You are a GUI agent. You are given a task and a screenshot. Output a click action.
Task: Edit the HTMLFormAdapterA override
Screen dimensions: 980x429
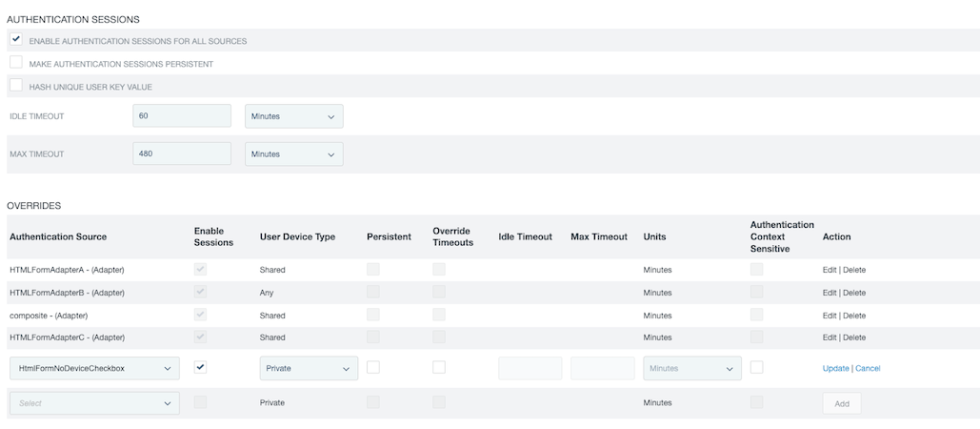(830, 270)
